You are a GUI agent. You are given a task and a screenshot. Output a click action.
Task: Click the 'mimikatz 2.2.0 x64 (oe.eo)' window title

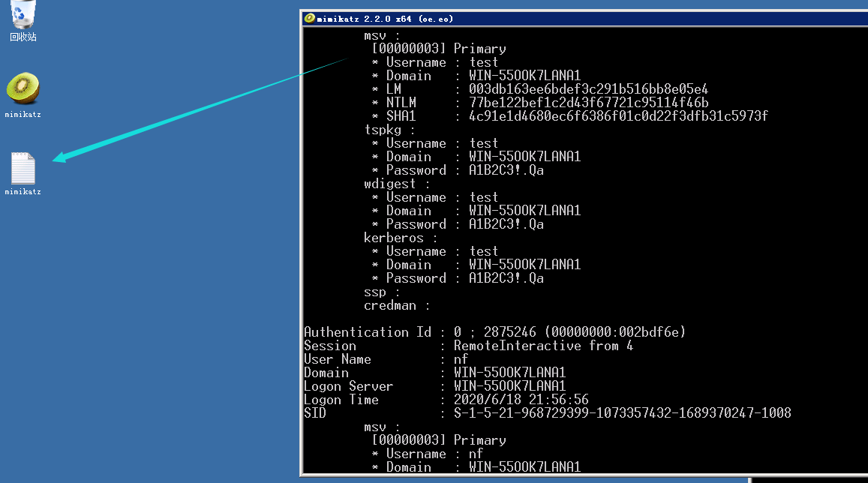(x=385, y=19)
